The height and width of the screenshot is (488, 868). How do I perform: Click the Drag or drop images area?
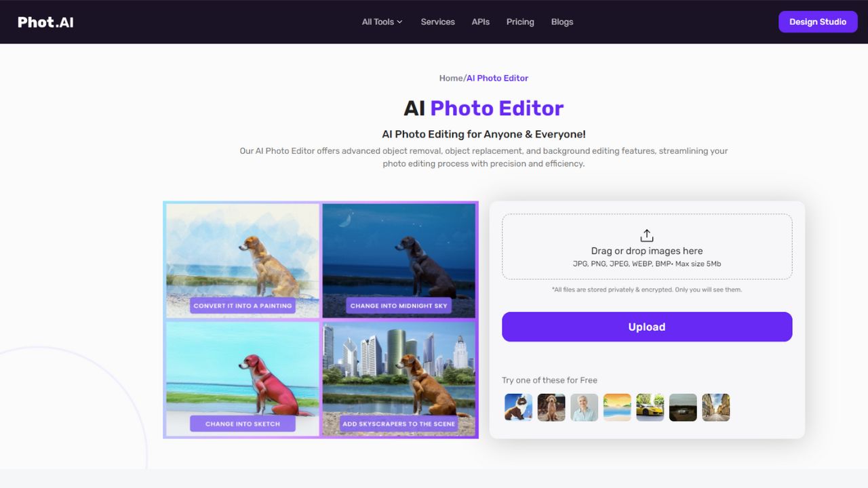[647, 247]
